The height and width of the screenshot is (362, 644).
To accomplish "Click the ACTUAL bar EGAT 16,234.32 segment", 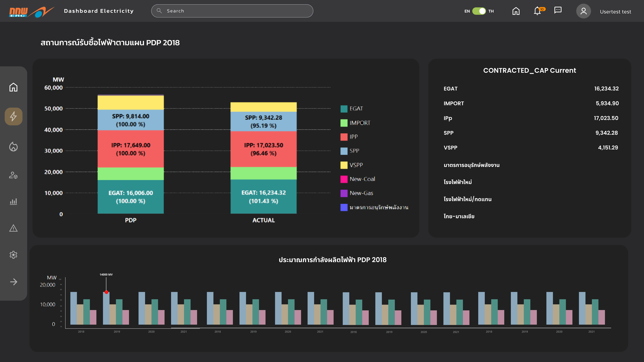I will tap(264, 197).
